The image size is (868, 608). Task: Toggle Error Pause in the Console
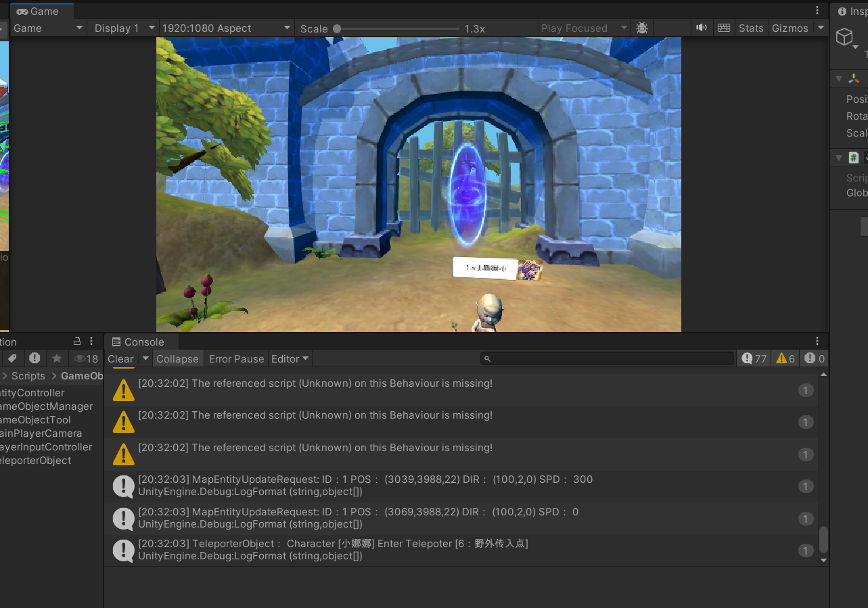(x=236, y=359)
